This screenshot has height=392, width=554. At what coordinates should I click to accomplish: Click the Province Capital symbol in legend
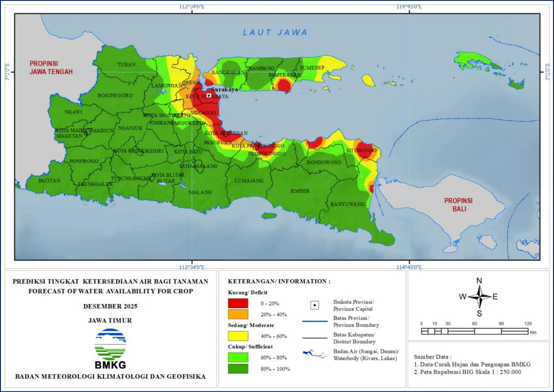click(x=315, y=305)
